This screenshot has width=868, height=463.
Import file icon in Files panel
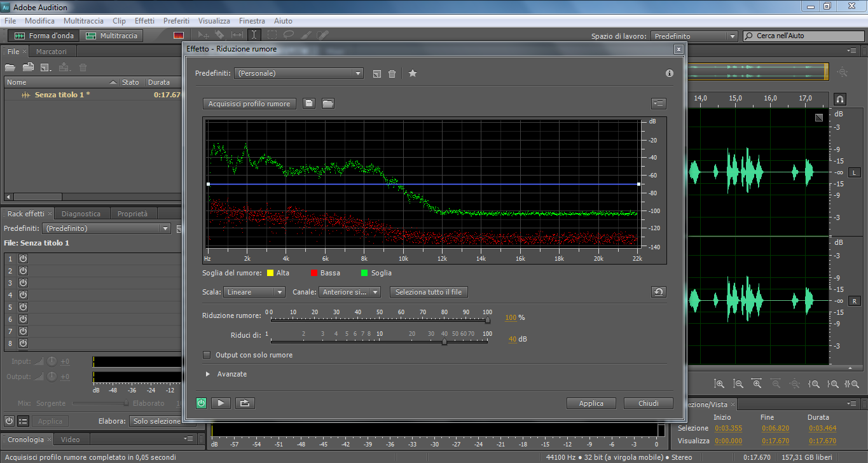28,67
